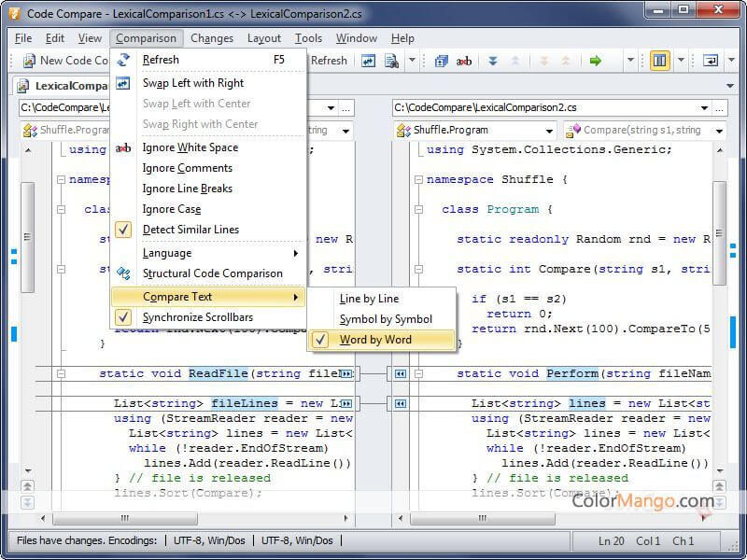
Task: Go to next change with blue down arrows
Action: [x=493, y=61]
